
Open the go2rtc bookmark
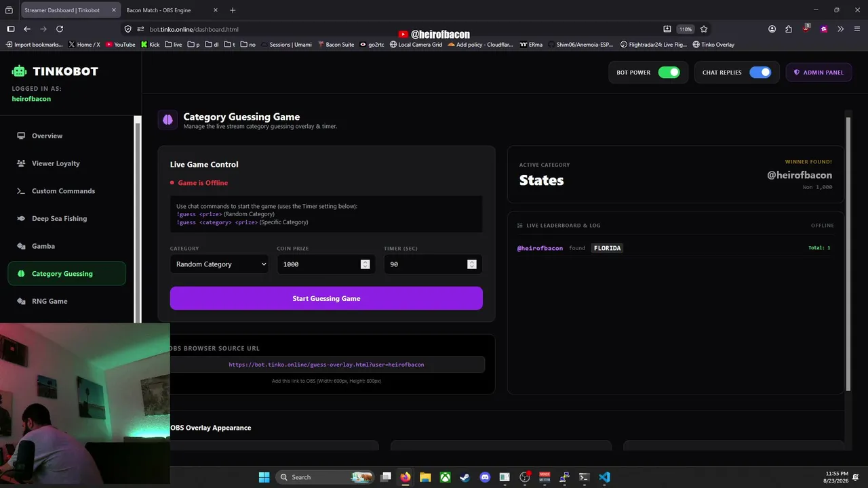tap(372, 45)
